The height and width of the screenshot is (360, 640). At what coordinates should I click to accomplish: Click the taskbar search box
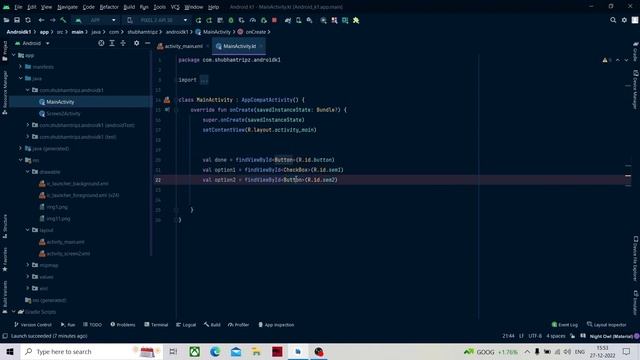92,351
